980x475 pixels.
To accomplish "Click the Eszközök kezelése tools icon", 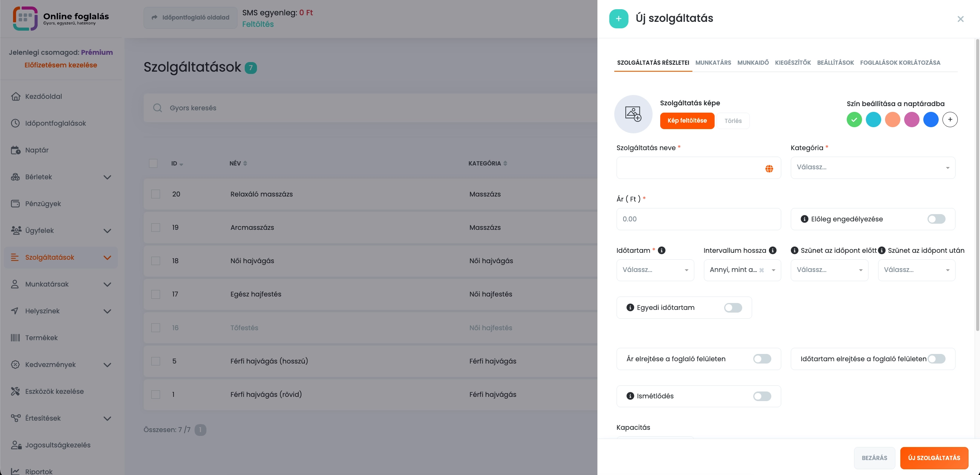I will (15, 391).
